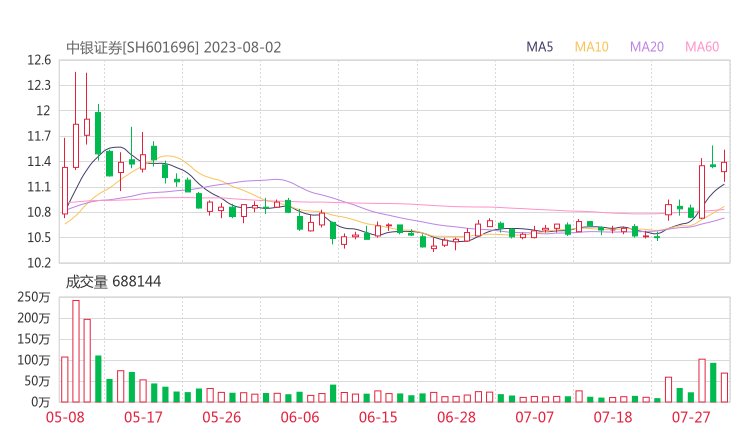Screen dimensions: 740x440
Task: Click the 50万 volume axis label
Action: pos(37,381)
